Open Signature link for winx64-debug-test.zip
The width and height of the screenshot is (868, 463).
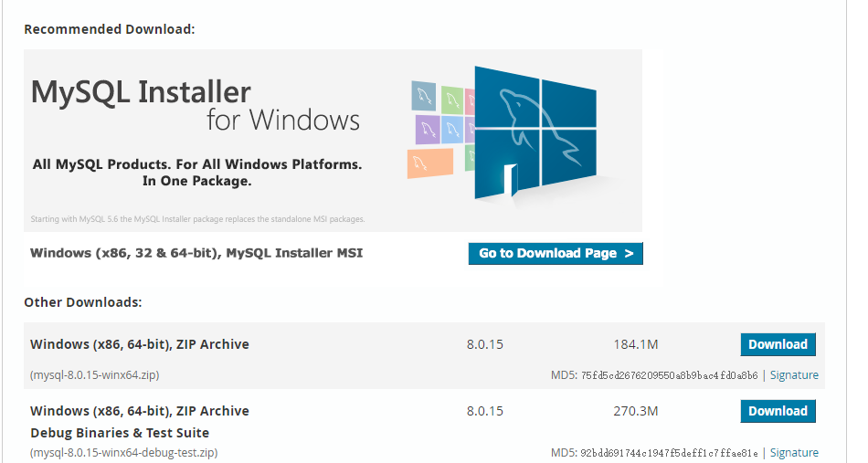[x=794, y=452]
